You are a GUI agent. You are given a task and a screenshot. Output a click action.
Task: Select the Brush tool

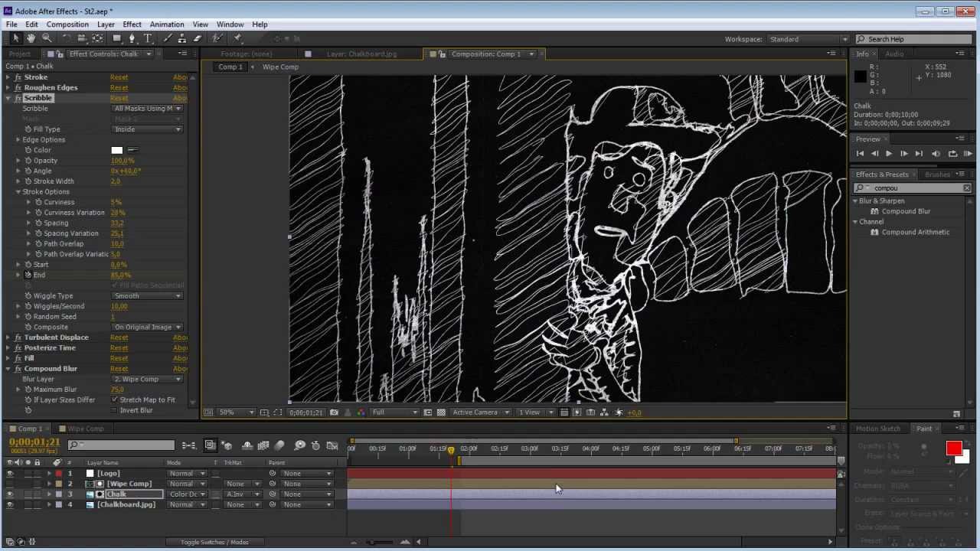point(168,38)
